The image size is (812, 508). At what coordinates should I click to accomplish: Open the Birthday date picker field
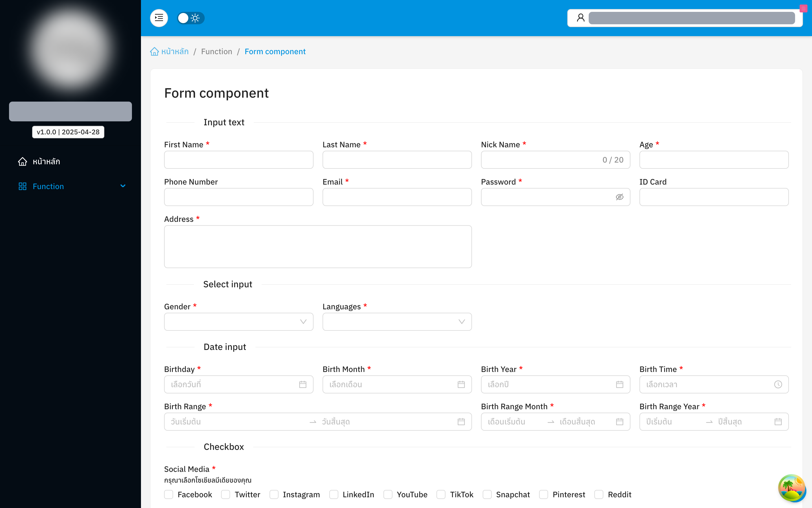pos(239,384)
